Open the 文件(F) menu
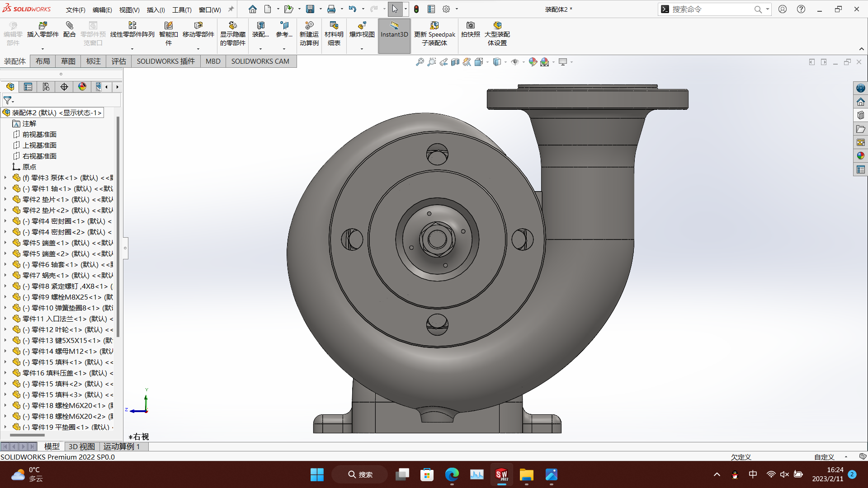This screenshot has width=868, height=488. (x=75, y=9)
